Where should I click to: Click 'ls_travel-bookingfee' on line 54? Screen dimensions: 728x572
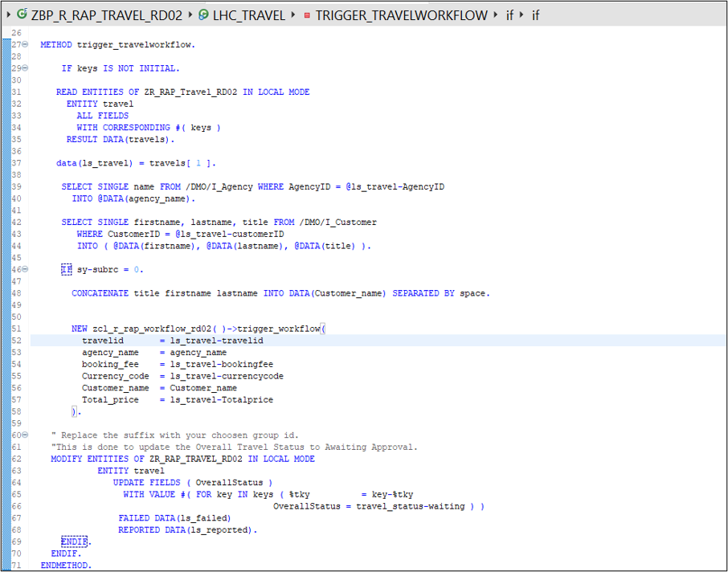tap(222, 364)
